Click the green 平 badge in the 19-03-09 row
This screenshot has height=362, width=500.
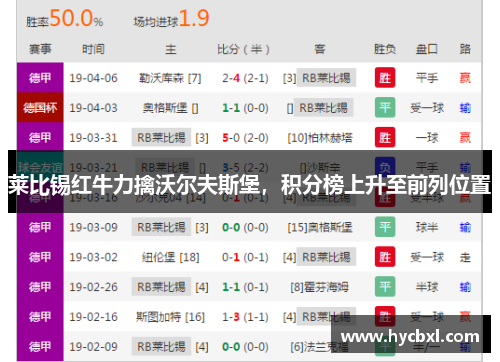[x=385, y=227]
